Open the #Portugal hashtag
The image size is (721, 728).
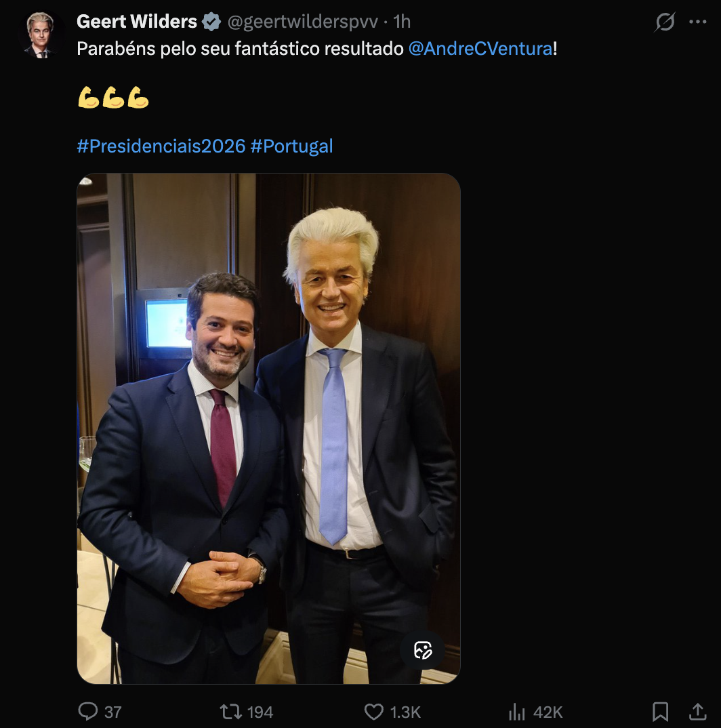coord(291,146)
